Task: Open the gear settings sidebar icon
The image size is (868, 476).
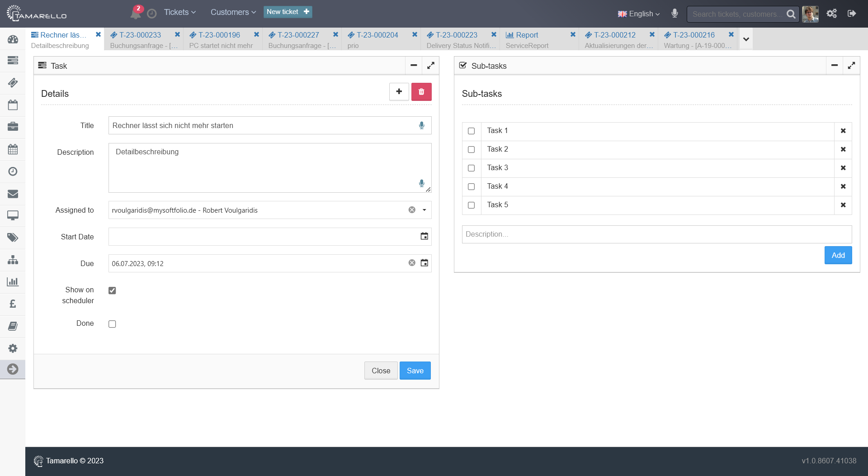Action: pos(13,348)
